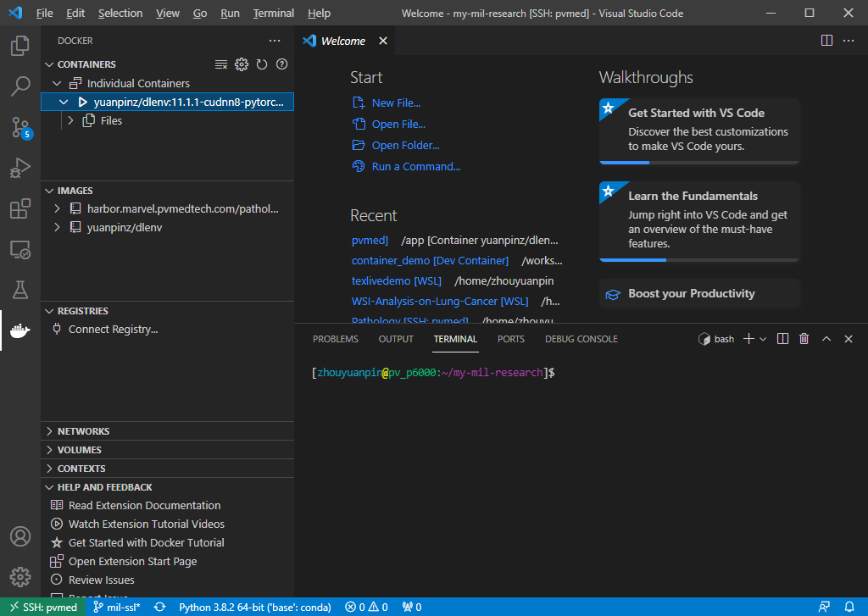Click forwarded ports indicator showing 0
Viewport: 868px width, 616px height.
412,608
